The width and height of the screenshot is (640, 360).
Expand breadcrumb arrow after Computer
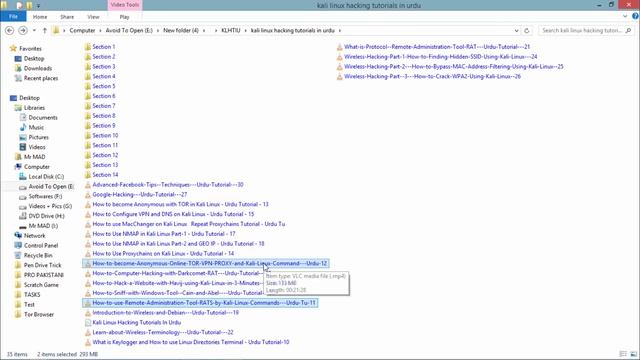[100, 31]
